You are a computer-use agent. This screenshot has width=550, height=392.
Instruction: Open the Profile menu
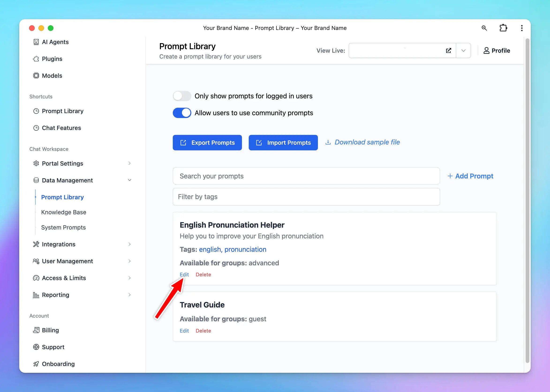pos(497,51)
